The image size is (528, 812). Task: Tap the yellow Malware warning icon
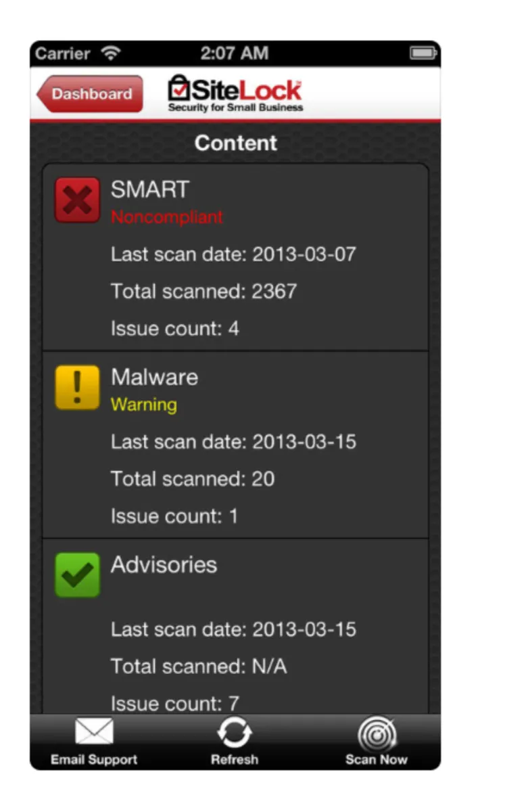pyautogui.click(x=77, y=388)
